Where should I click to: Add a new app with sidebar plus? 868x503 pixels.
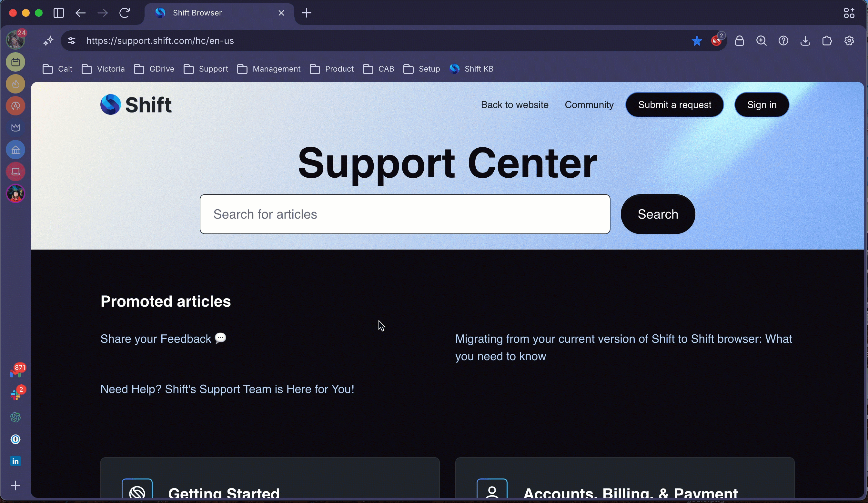coord(15,486)
